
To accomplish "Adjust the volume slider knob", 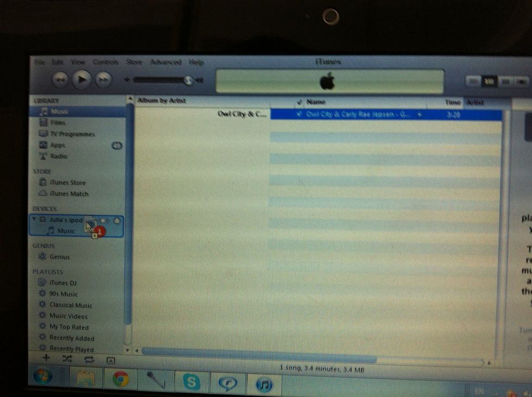I will [188, 80].
